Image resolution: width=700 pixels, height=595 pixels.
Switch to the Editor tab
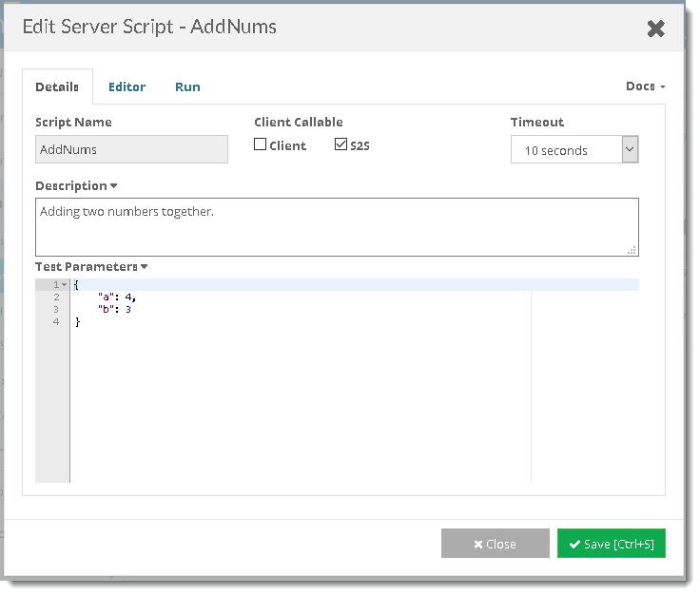click(126, 86)
